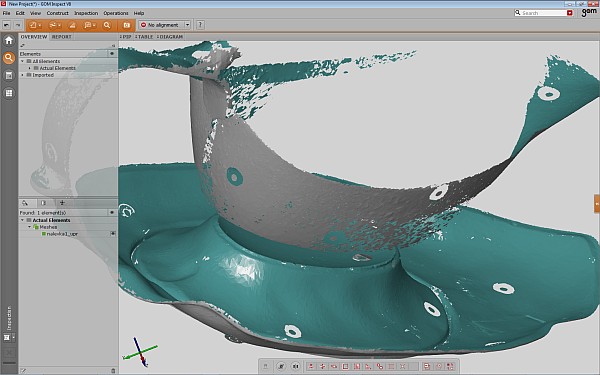Viewport: 600px width, 375px height.
Task: Open the Inspection menu
Action: [86, 13]
